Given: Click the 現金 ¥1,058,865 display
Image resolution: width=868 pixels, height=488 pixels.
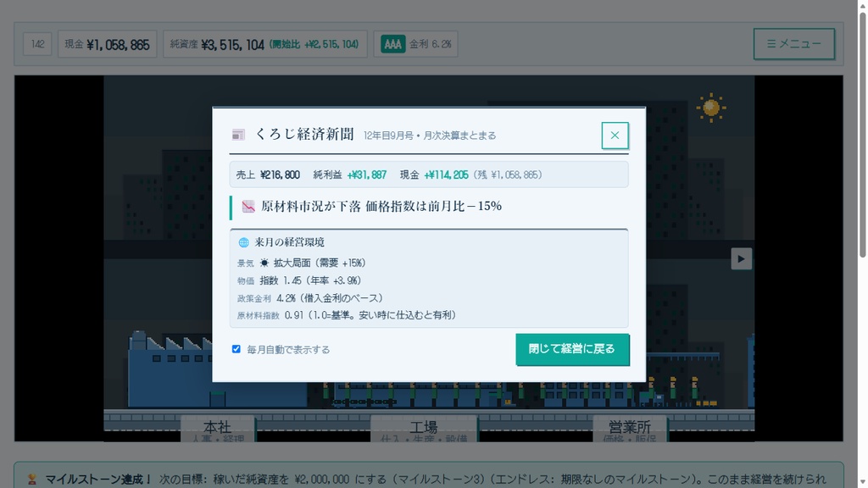Looking at the screenshot, I should (108, 44).
